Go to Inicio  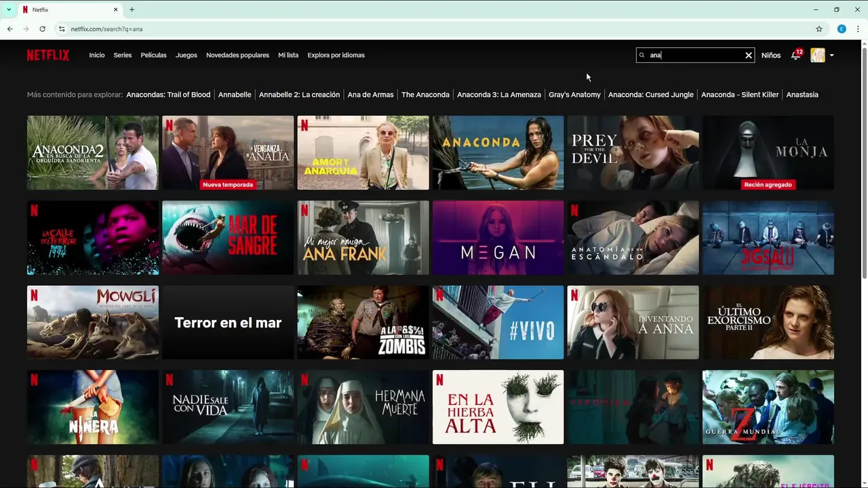tap(97, 56)
